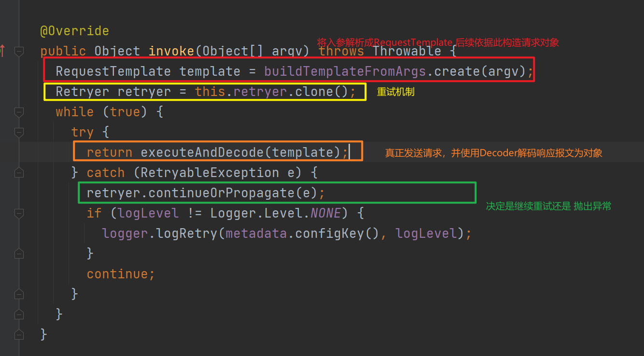The image size is (644, 356).
Task: Click the create method call
Action: [x=457, y=72]
